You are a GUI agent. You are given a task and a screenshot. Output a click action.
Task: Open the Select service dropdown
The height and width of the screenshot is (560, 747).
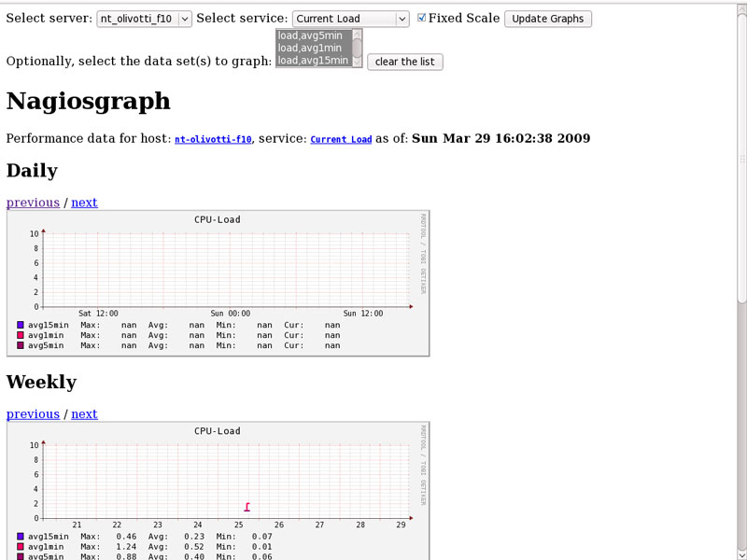coord(351,19)
